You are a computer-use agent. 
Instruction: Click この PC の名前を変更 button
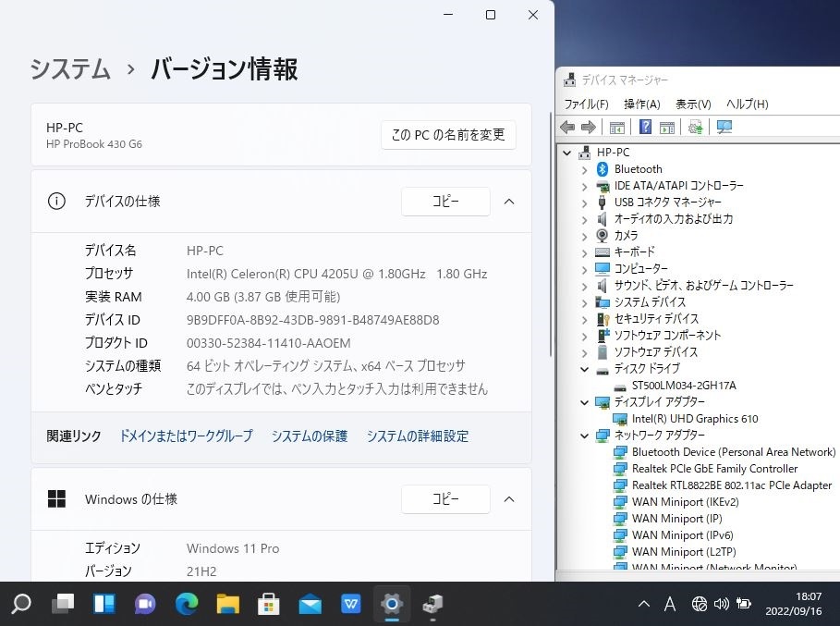pyautogui.click(x=448, y=134)
